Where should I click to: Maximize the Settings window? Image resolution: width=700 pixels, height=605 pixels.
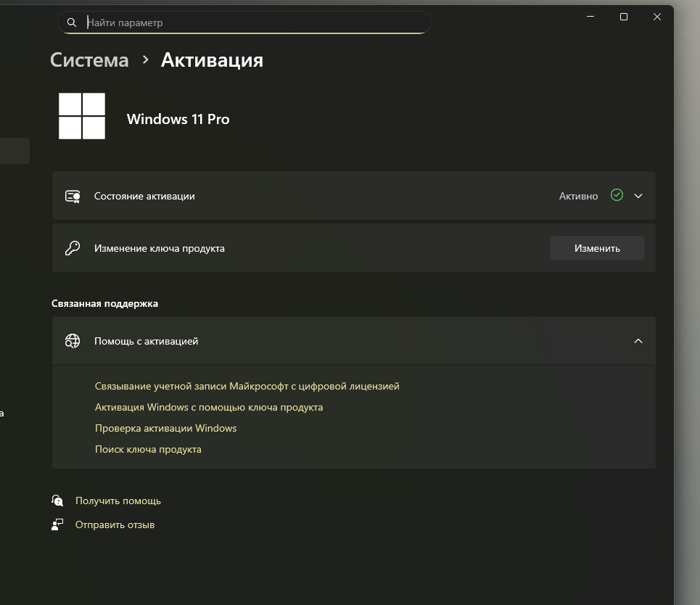tap(624, 17)
